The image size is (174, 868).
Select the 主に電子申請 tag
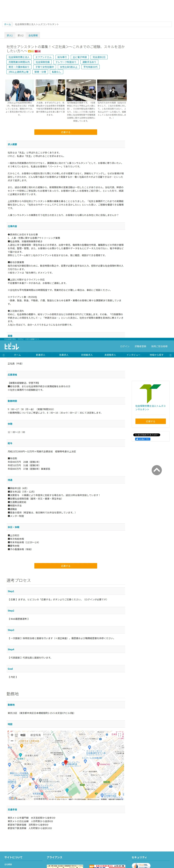80,57
